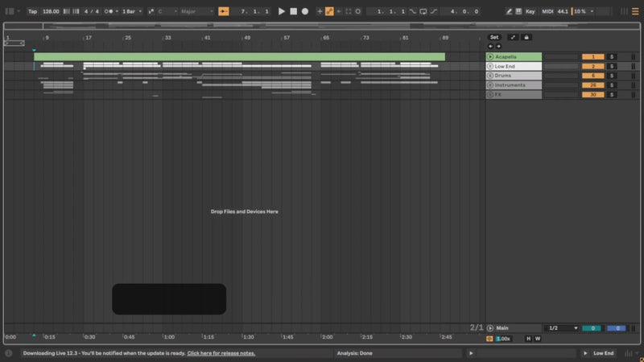The height and width of the screenshot is (362, 644).
Task: Mute Drums track via activator 6
Action: pos(592,76)
